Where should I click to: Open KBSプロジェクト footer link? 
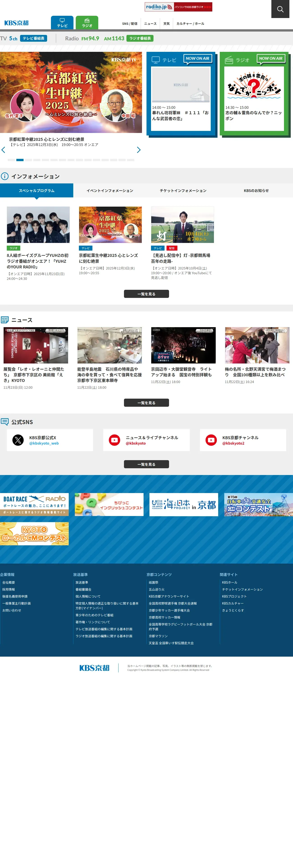[x=234, y=597]
